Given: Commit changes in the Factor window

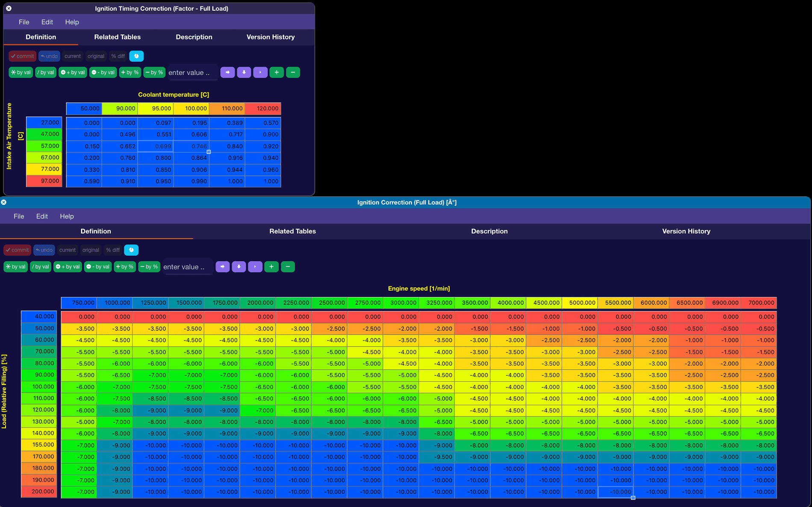Looking at the screenshot, I should (22, 56).
